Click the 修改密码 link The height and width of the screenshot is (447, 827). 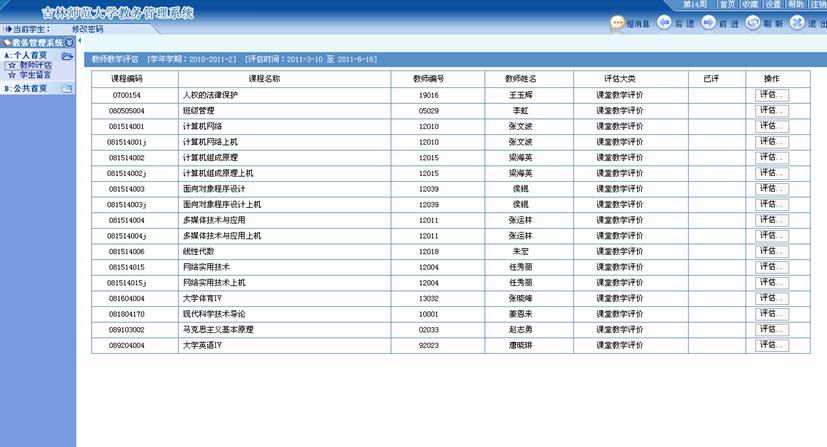(88, 29)
